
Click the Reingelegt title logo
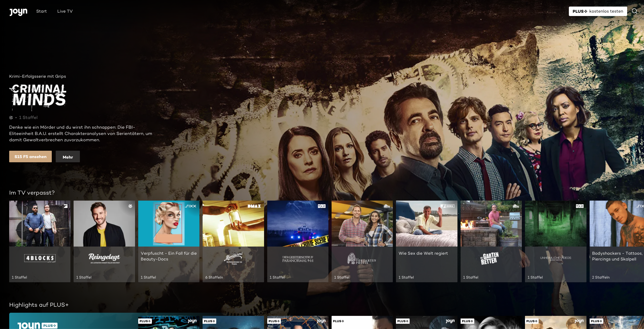click(104, 258)
